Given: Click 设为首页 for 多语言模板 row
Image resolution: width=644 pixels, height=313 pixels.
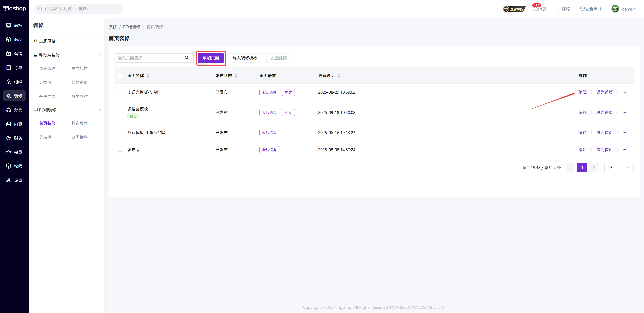Looking at the screenshot, I should pos(604,112).
